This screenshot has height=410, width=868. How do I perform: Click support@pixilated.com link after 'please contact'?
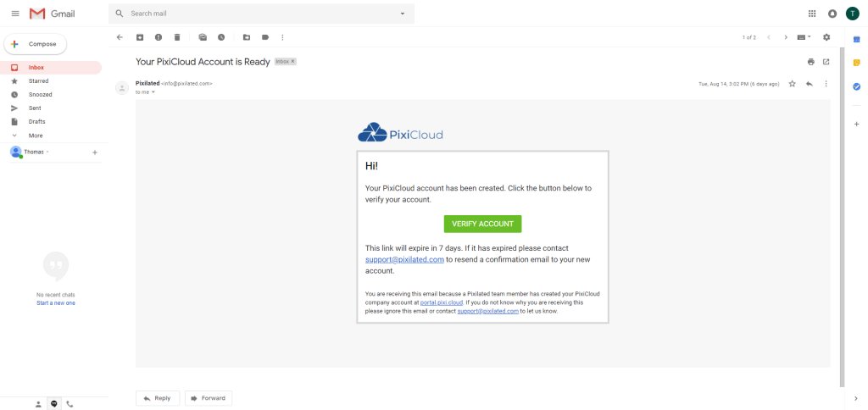coord(404,259)
